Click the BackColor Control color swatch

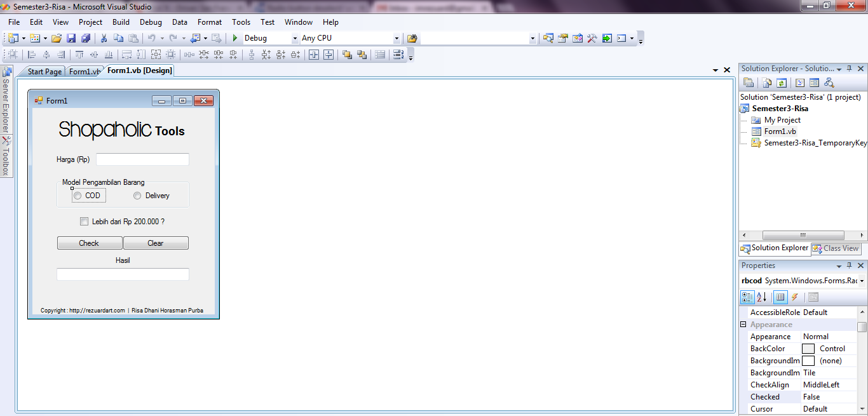[x=808, y=349]
